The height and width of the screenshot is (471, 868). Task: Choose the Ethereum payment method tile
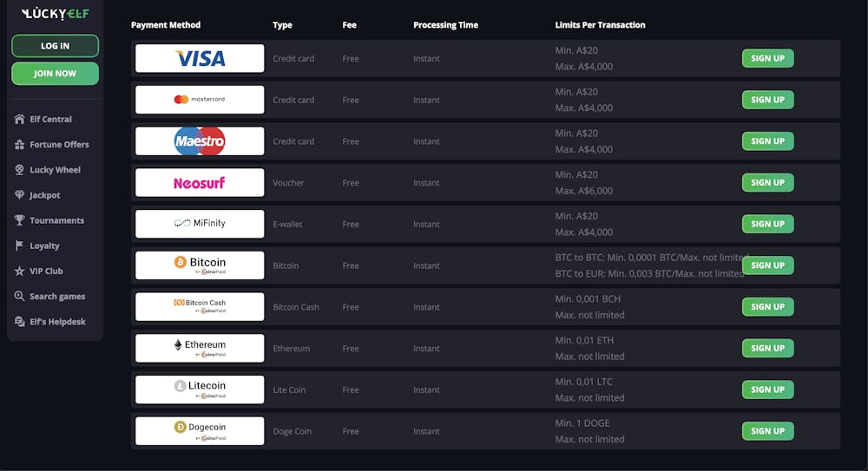pyautogui.click(x=200, y=348)
